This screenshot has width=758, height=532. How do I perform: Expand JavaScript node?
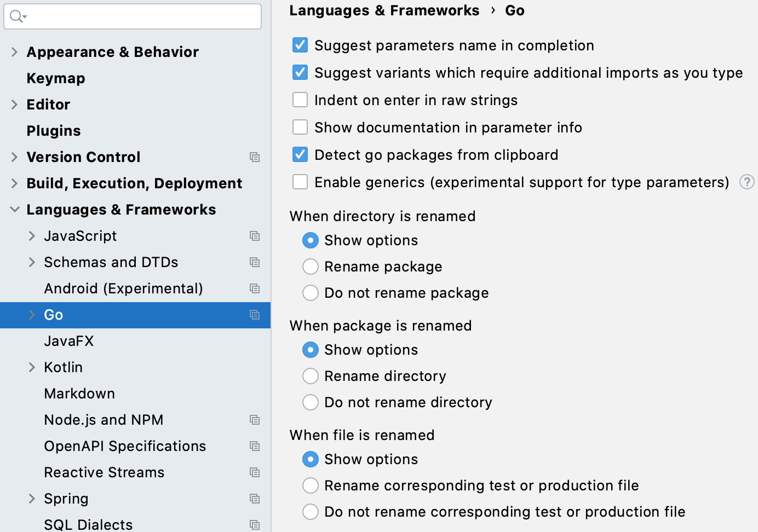[x=32, y=236]
